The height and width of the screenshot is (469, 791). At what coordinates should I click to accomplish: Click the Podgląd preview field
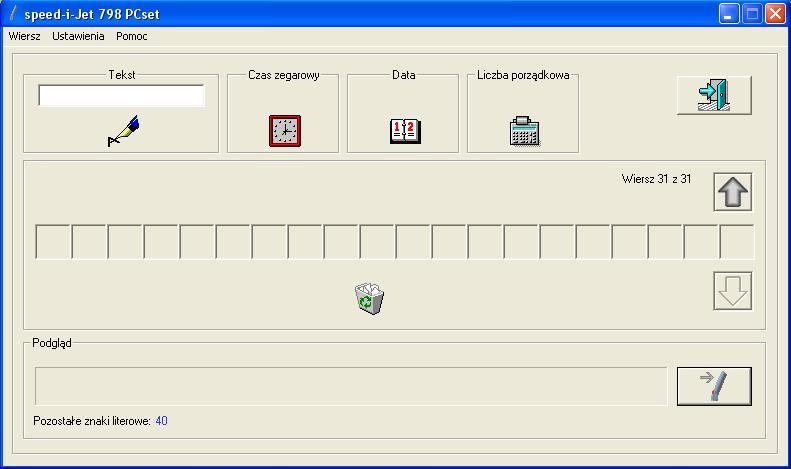(x=351, y=386)
